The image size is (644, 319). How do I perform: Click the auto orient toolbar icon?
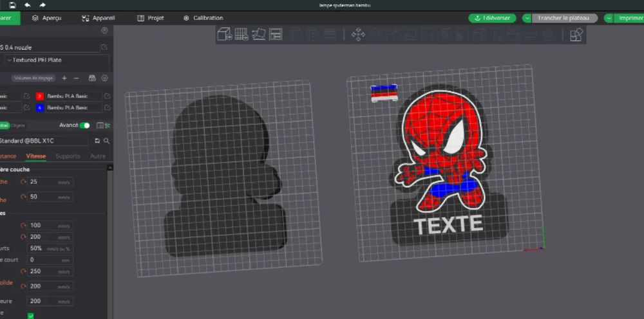[258, 34]
